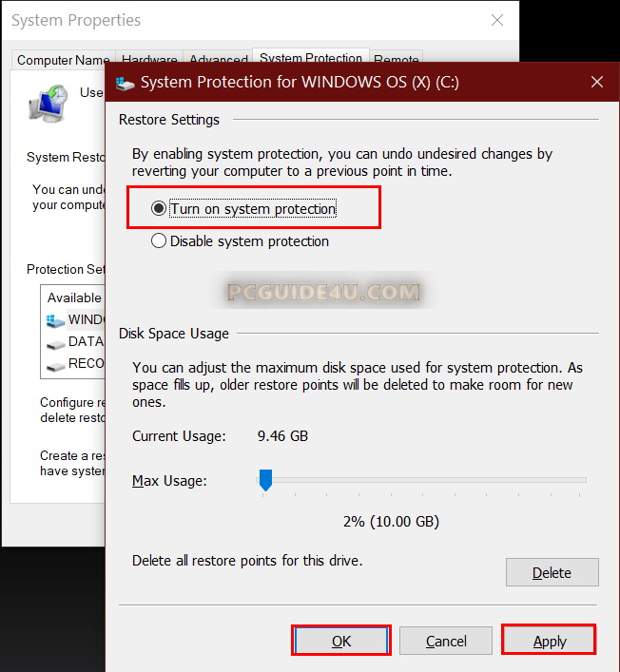This screenshot has width=620, height=672.
Task: Select the System Protection tab
Action: (311, 58)
